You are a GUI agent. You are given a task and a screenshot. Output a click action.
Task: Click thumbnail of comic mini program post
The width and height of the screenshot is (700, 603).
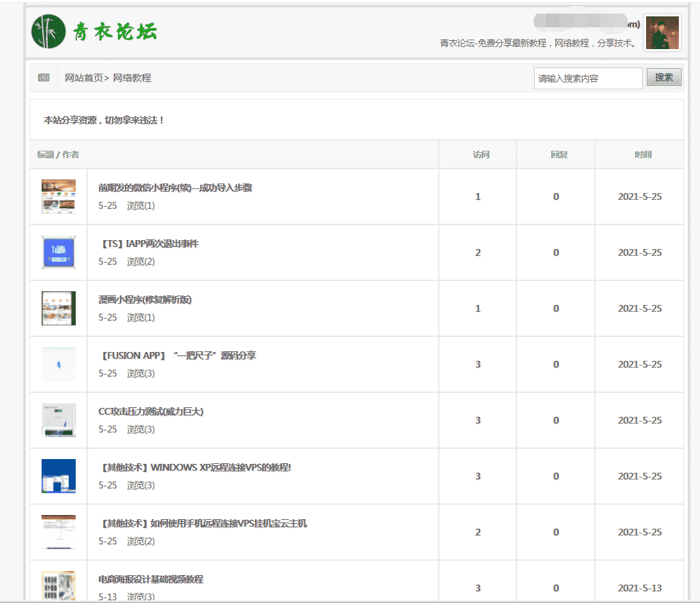pos(59,308)
